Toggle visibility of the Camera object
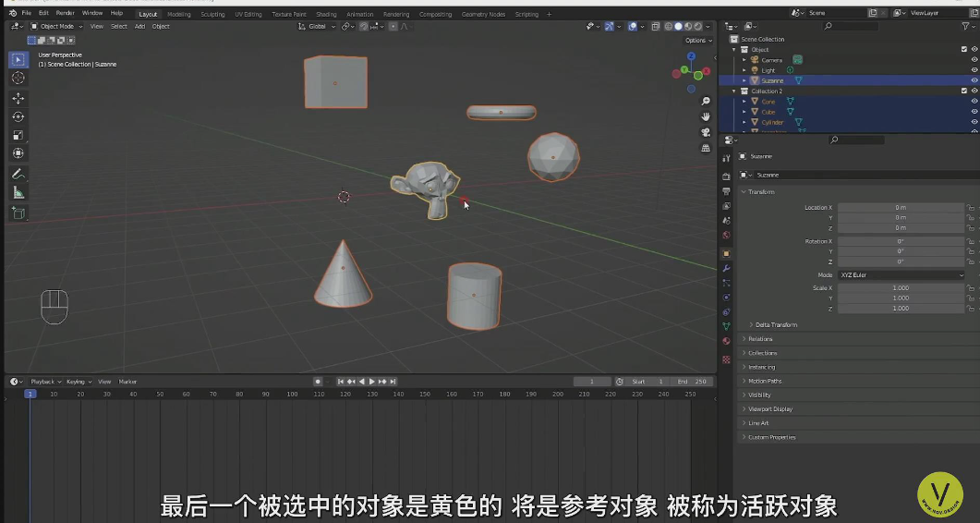 974,60
